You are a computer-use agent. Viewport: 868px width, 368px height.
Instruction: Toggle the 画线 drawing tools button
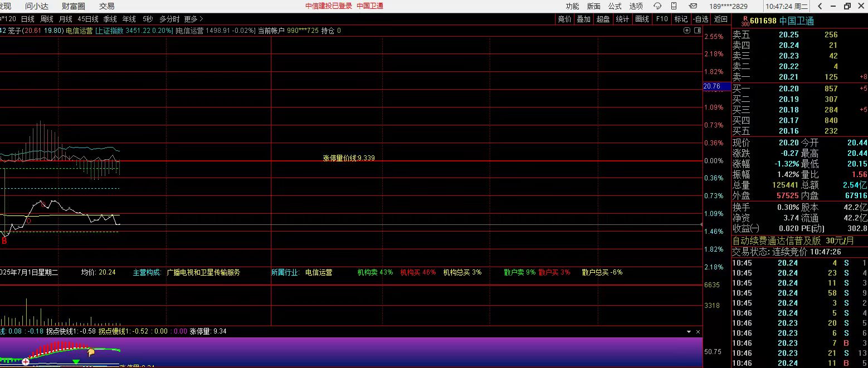point(642,19)
